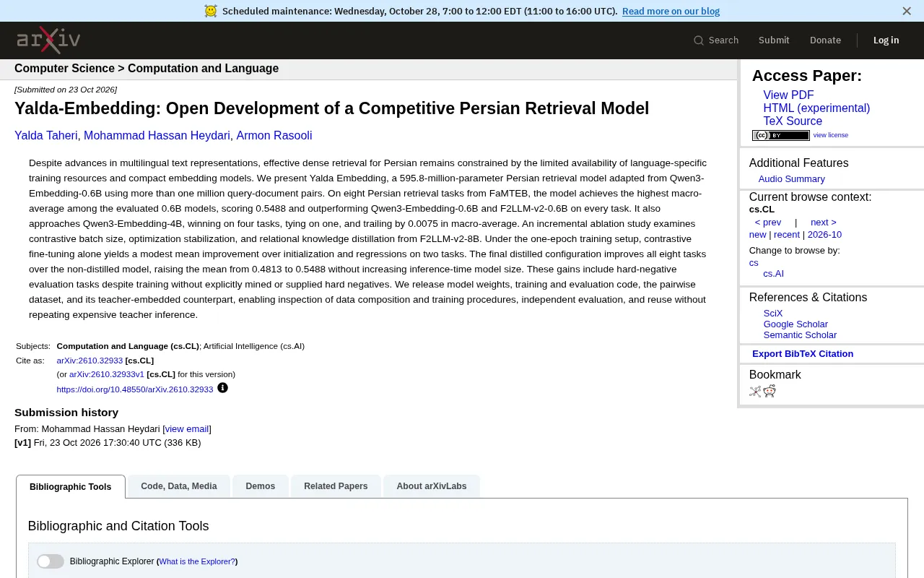Open What is the Explorer? link

point(197,561)
